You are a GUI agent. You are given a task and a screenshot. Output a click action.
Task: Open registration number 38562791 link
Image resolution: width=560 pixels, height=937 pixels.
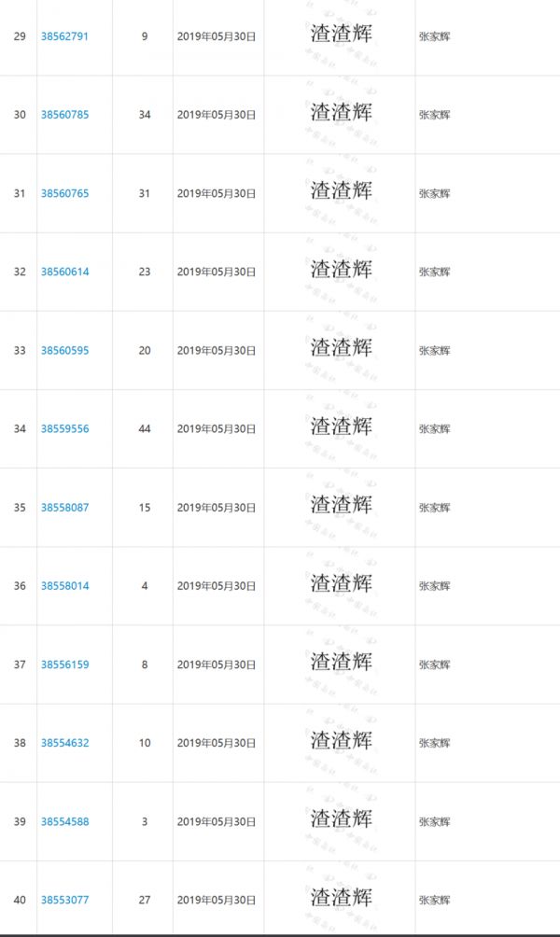[x=64, y=36]
